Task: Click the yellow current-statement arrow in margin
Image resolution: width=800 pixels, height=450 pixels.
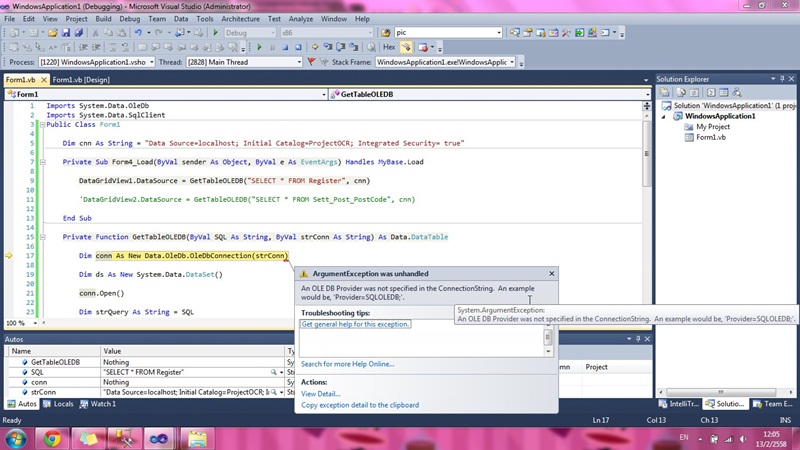Action: (x=9, y=256)
